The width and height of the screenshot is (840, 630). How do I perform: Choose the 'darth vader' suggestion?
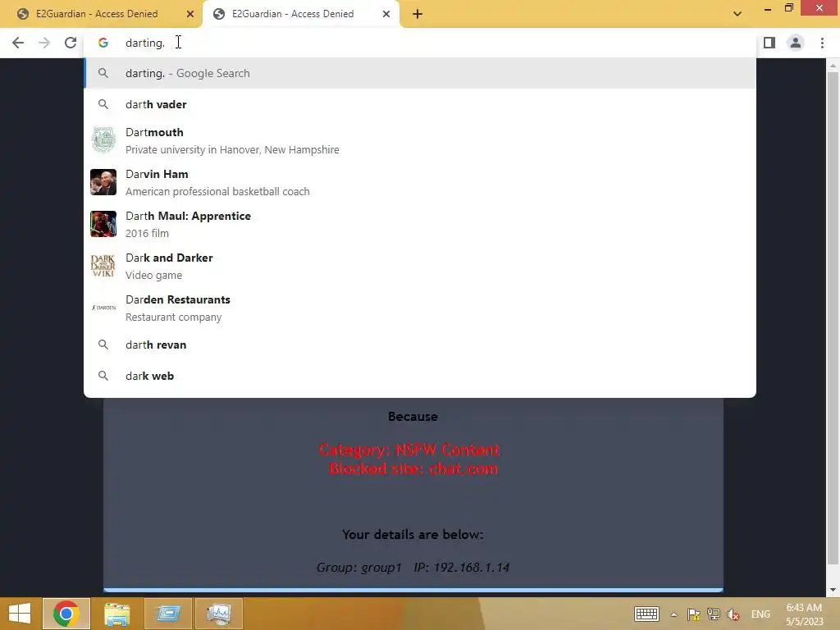pyautogui.click(x=420, y=104)
